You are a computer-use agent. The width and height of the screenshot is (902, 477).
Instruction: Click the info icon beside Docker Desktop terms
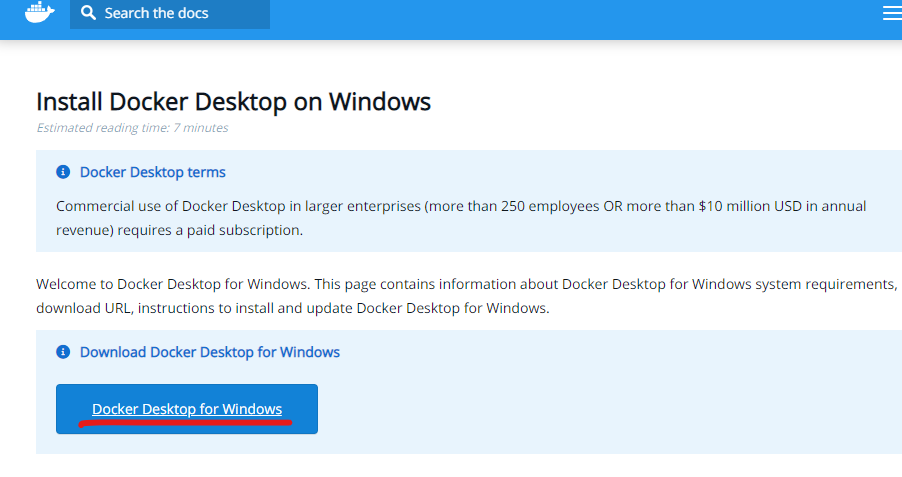tap(63, 171)
